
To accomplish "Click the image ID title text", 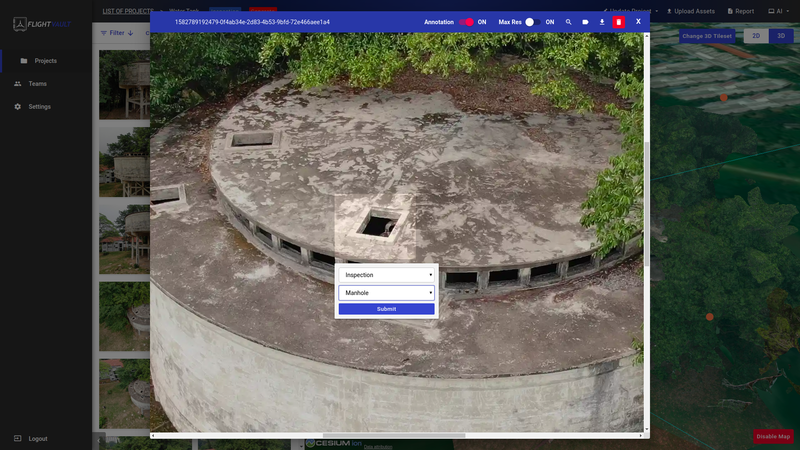I will pyautogui.click(x=252, y=22).
